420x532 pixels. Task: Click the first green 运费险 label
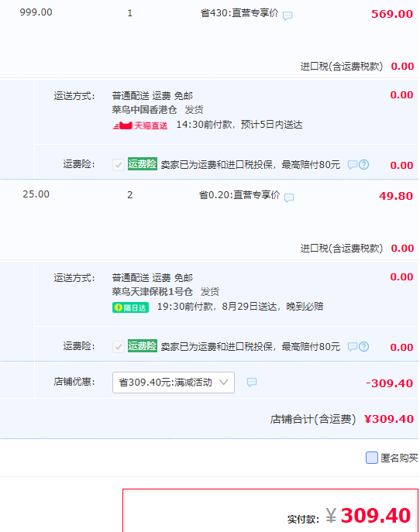pos(143,164)
